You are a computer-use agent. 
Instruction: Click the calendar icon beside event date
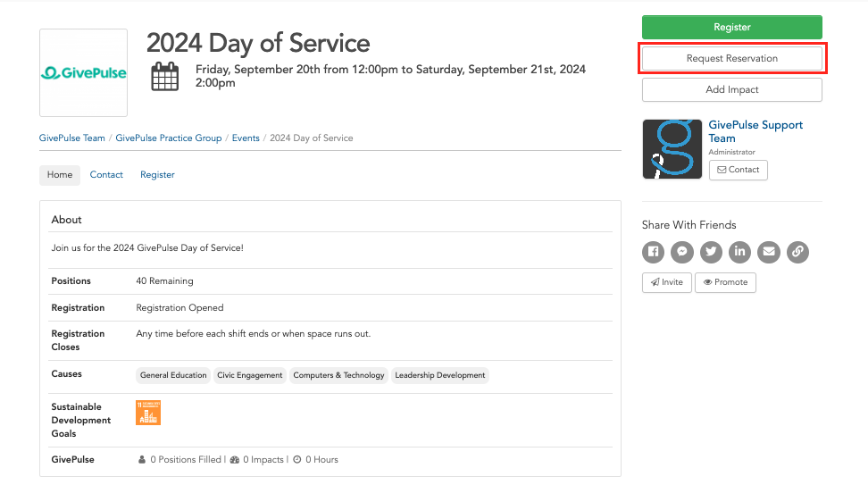coord(165,77)
